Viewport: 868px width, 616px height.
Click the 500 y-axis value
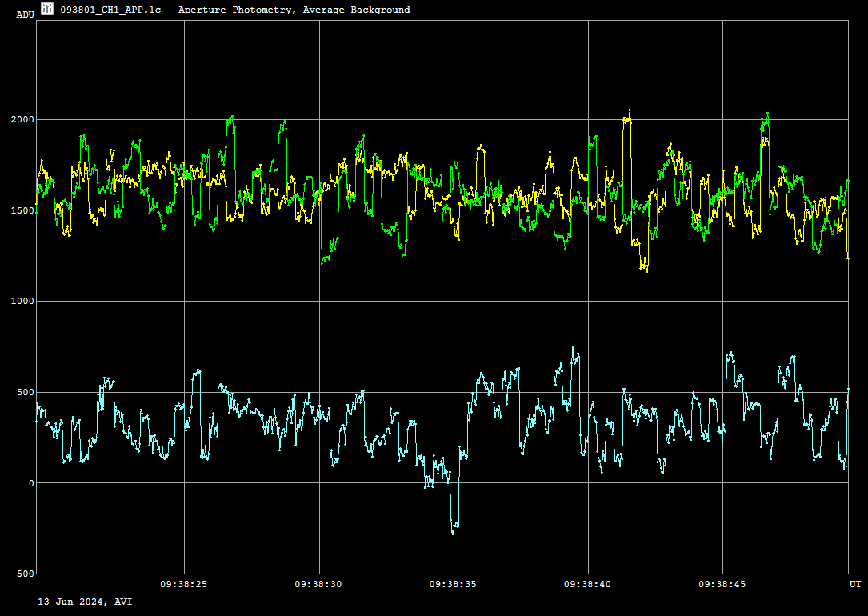(x=26, y=393)
